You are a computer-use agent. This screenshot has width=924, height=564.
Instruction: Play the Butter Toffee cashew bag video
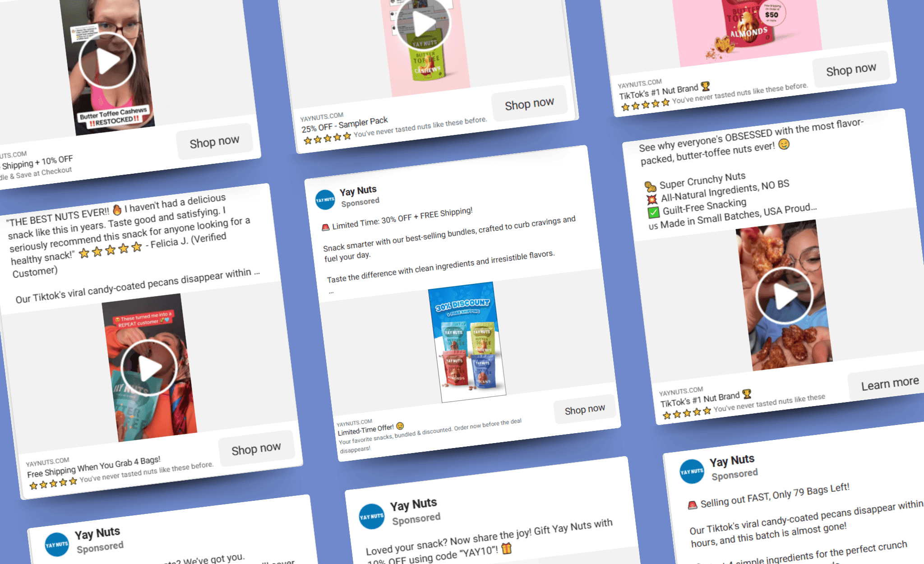tap(423, 23)
